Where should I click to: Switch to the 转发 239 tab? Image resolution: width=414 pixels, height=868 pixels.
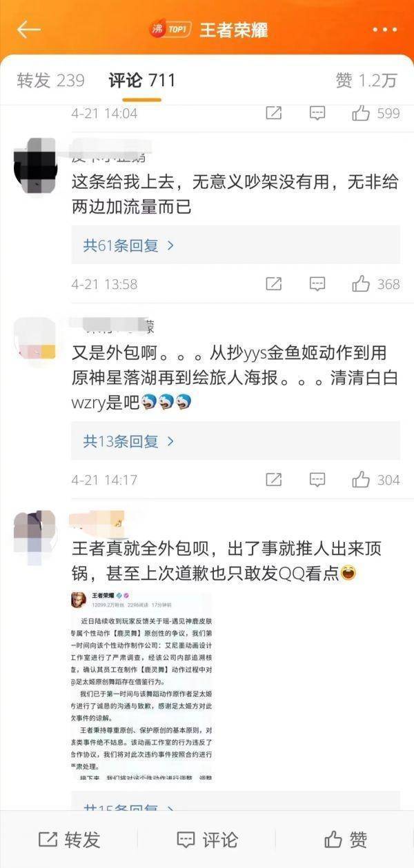click(x=50, y=81)
